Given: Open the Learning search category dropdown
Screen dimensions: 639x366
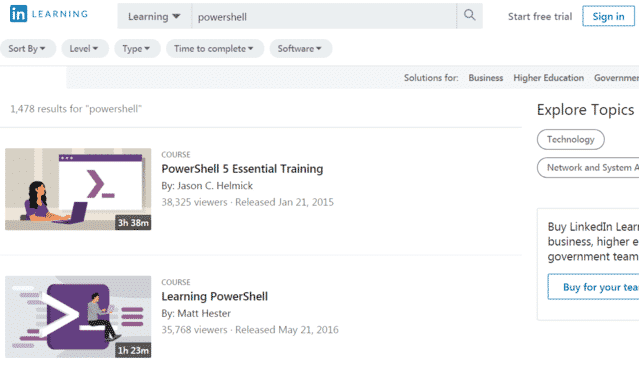Looking at the screenshot, I should click(x=154, y=17).
